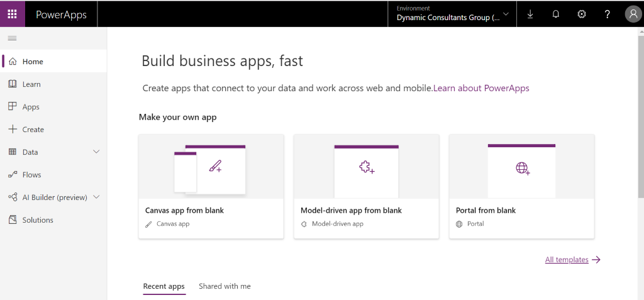Viewport: 644px width, 300px height.
Task: Click the globe plus icon on portal card
Action: 523,168
